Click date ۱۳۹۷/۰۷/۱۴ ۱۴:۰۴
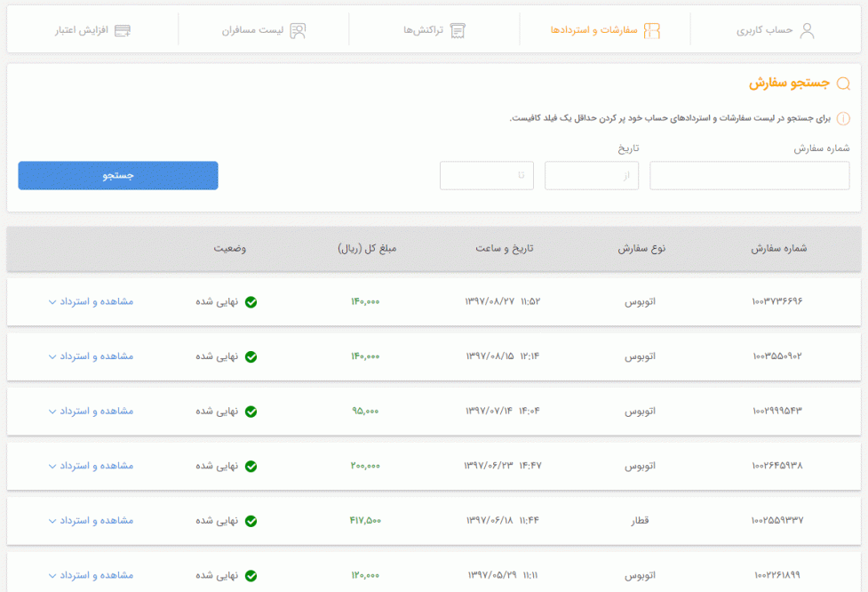The height and width of the screenshot is (592, 868). (503, 412)
